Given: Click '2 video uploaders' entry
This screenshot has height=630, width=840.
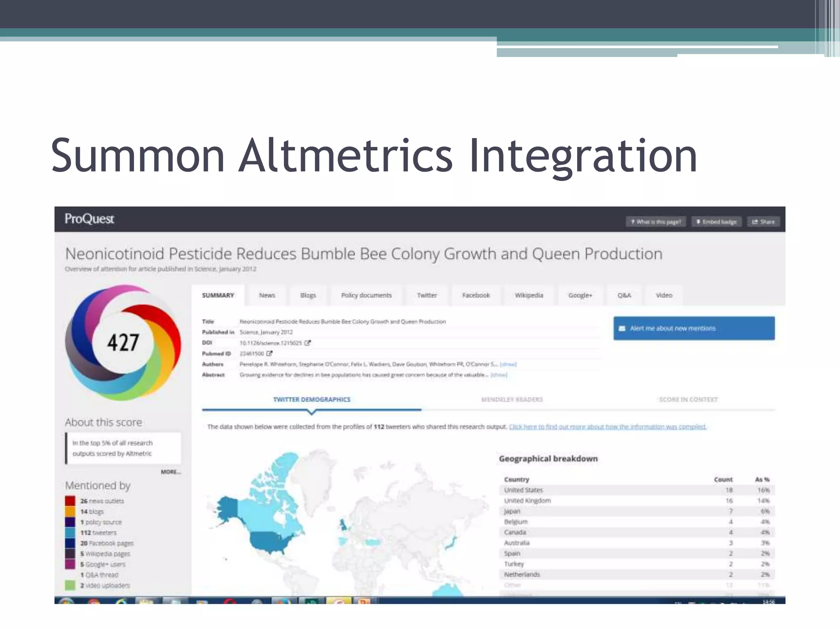Looking at the screenshot, I should click(x=105, y=586).
